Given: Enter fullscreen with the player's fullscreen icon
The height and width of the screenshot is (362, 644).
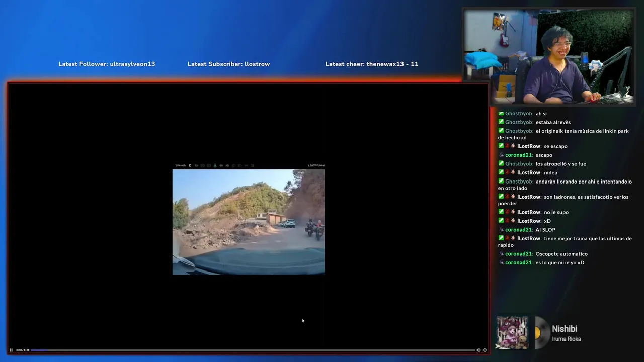Looking at the screenshot, I should (x=485, y=350).
